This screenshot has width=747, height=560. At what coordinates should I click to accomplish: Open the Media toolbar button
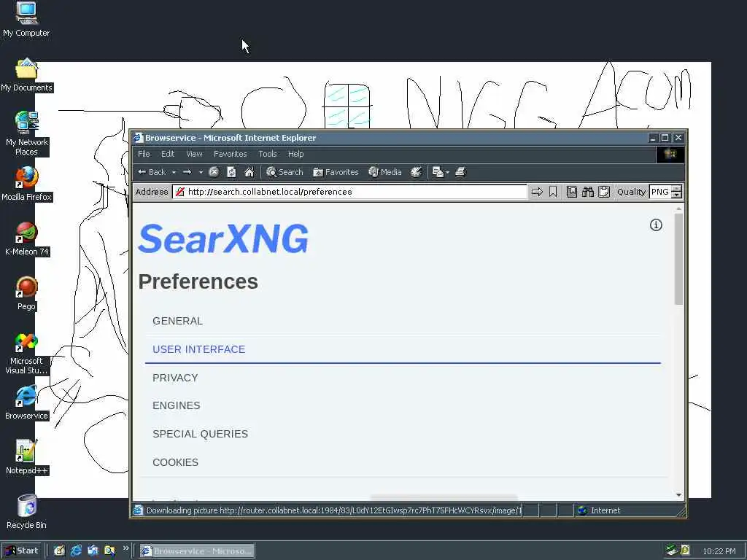click(385, 172)
